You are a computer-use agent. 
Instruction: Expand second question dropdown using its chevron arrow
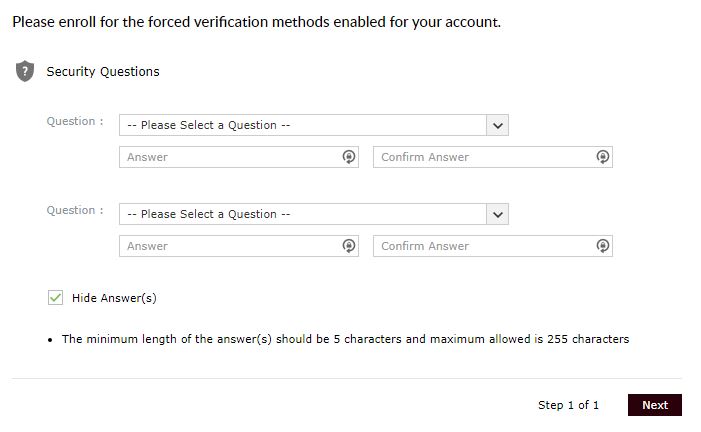coord(498,214)
